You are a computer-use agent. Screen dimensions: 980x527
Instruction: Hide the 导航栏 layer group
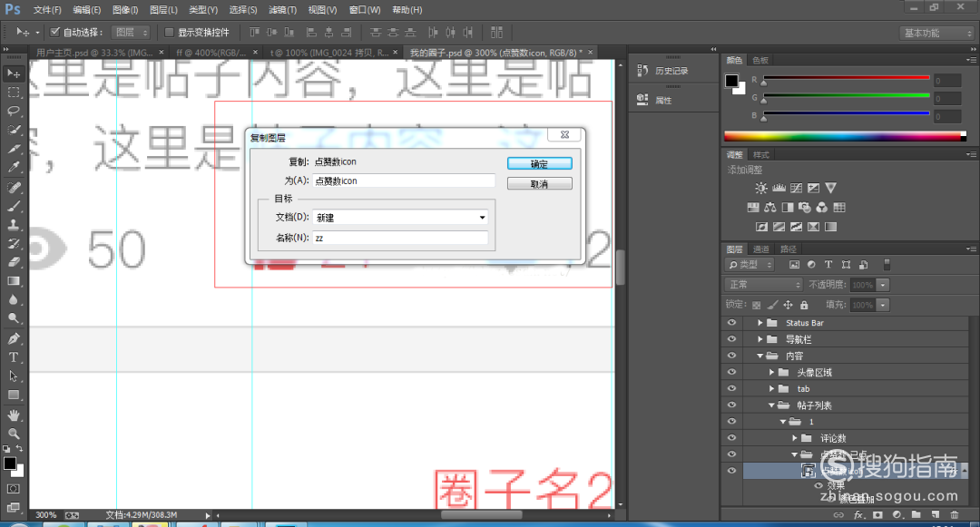pos(731,339)
